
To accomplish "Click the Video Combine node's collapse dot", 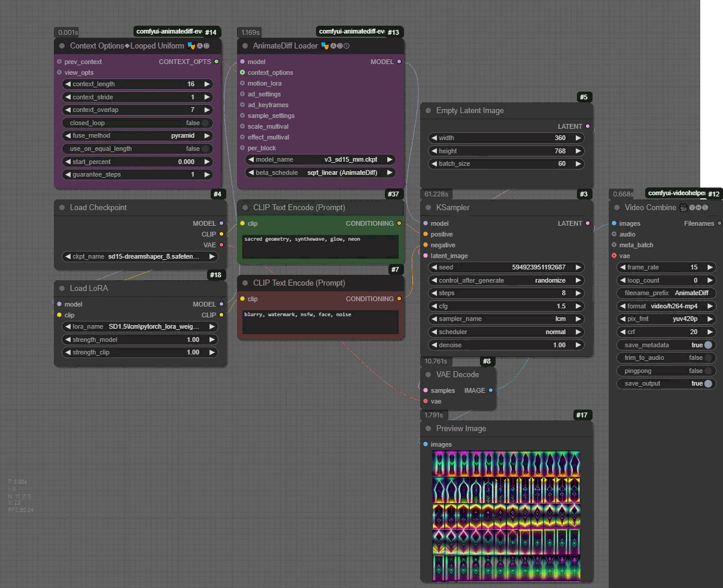I will tap(616, 208).
